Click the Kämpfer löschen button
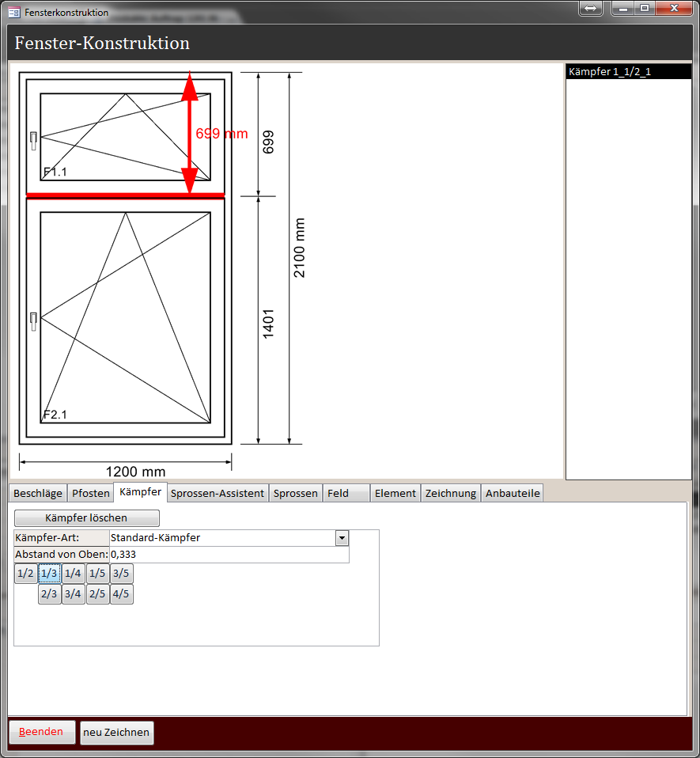The width and height of the screenshot is (700, 758). click(x=86, y=517)
